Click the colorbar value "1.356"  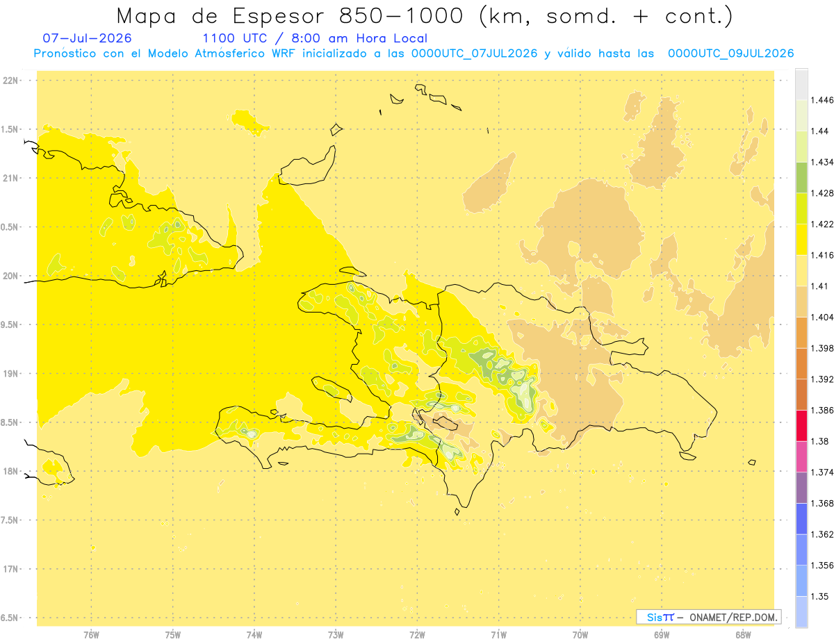(x=822, y=565)
